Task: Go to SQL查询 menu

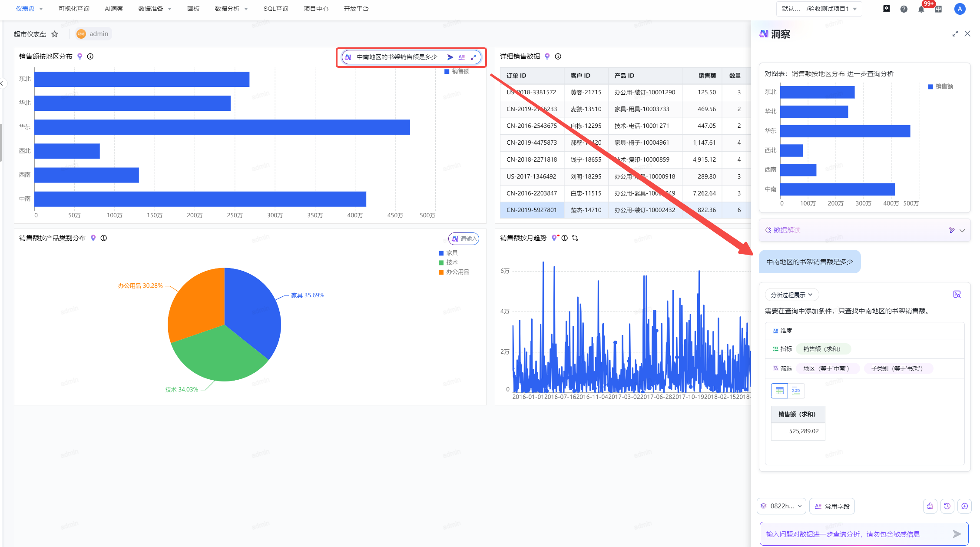Action: pos(276,9)
